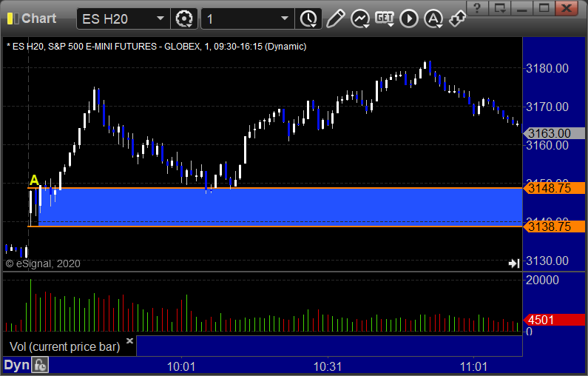The width and height of the screenshot is (588, 376).
Task: Select the drawing pencil tool
Action: point(335,19)
